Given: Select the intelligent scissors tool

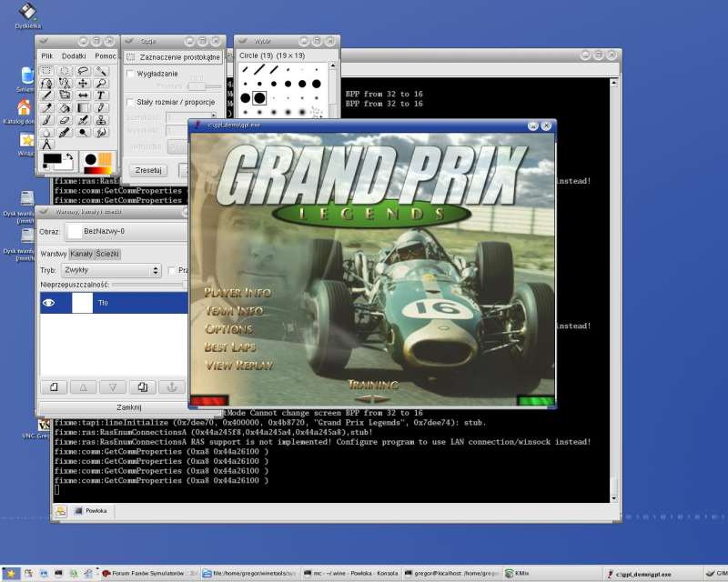Looking at the screenshot, I should click(65, 83).
